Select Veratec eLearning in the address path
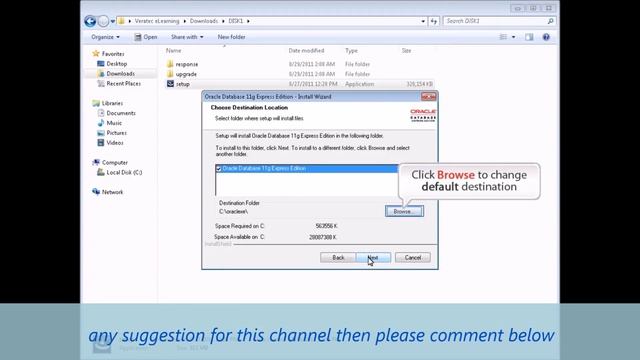This screenshot has width=640, height=360. (157, 21)
